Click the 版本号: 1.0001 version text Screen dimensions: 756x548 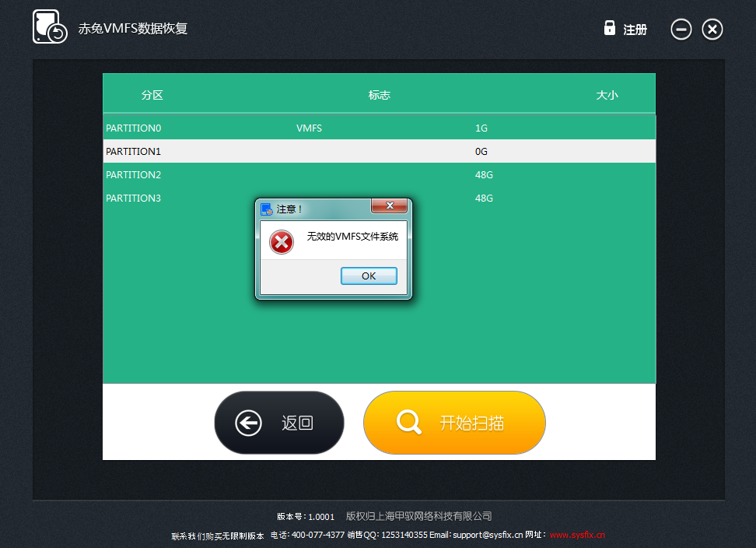(306, 517)
